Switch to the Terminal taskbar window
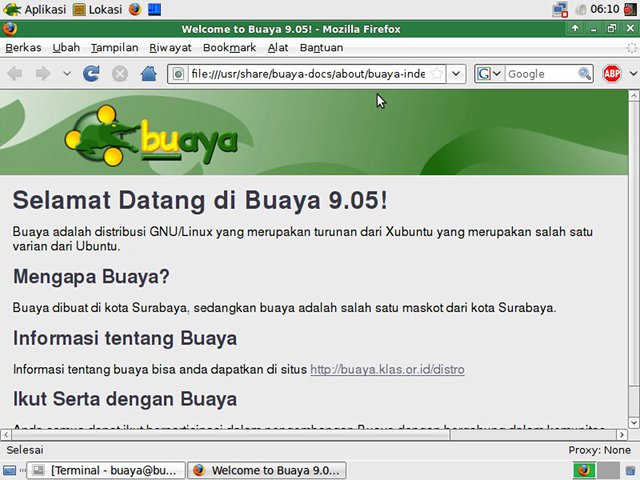 coord(106,471)
